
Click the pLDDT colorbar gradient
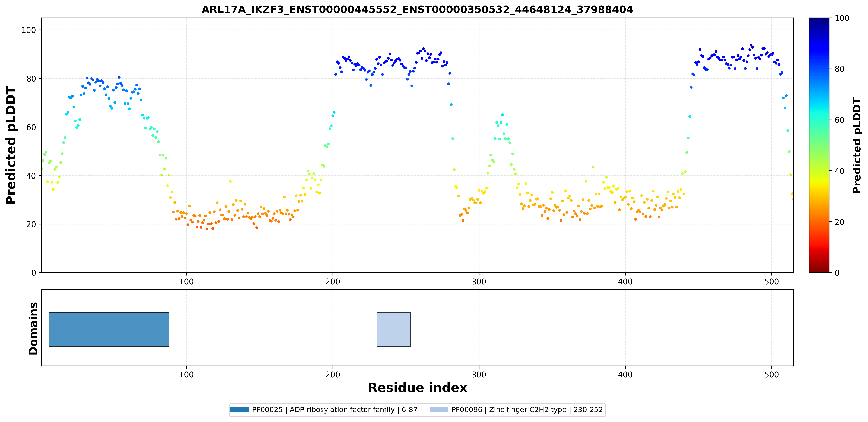click(819, 145)
